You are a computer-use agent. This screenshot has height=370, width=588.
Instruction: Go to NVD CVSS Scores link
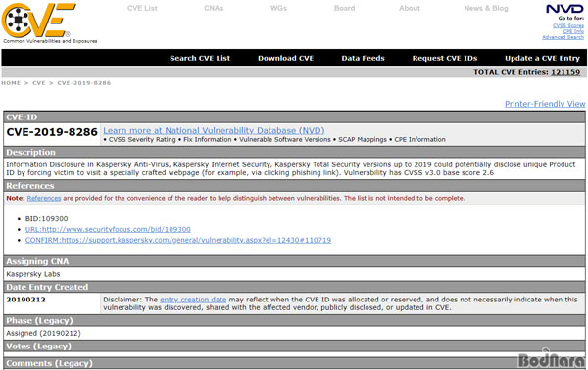tap(568, 25)
